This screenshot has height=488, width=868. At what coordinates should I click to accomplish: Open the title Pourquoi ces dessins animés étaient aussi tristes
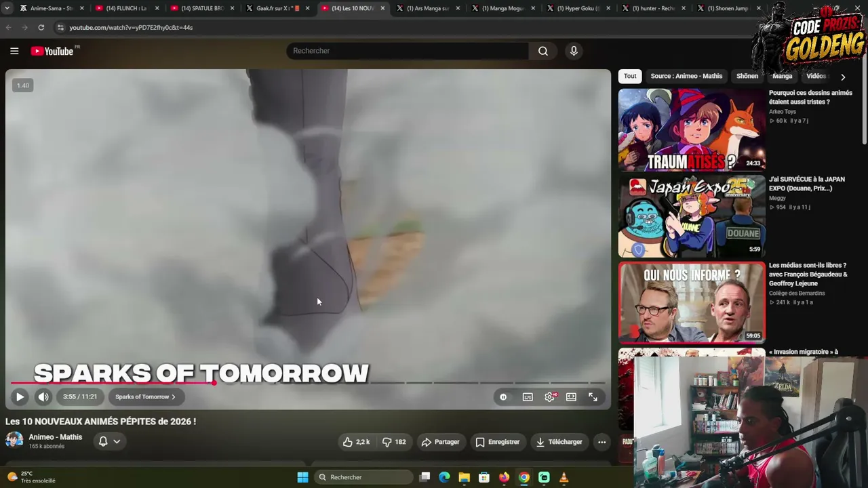(810, 98)
